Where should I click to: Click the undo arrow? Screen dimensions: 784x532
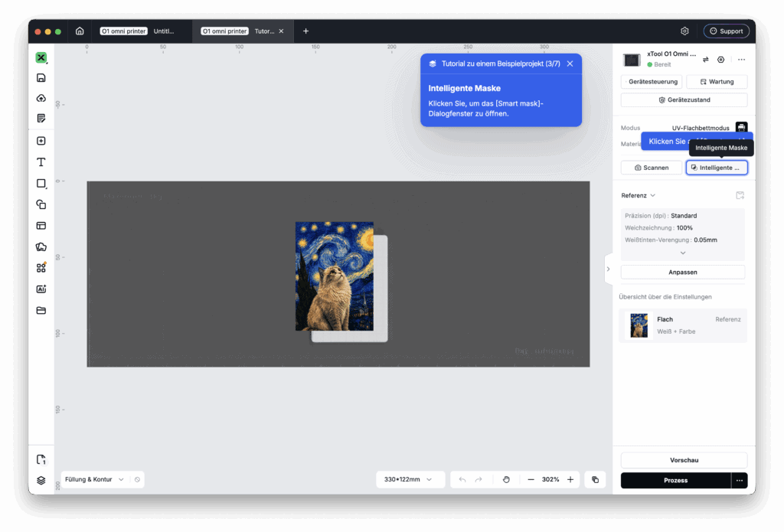tap(462, 479)
